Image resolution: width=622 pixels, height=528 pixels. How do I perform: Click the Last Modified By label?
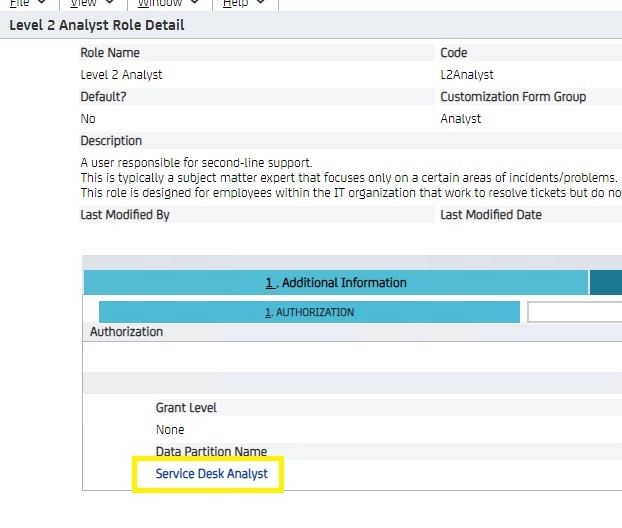[125, 215]
